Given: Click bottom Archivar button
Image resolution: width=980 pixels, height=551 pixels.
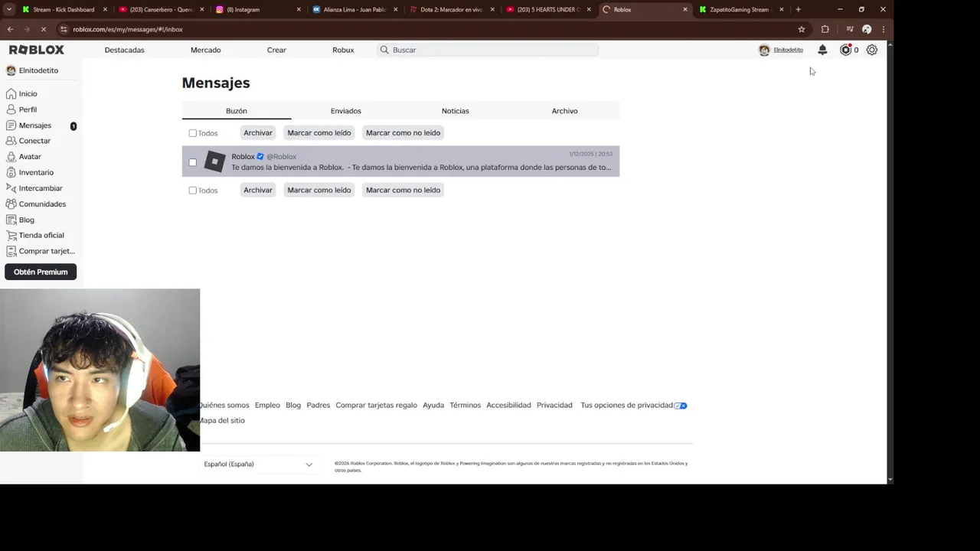Looking at the screenshot, I should pos(258,190).
